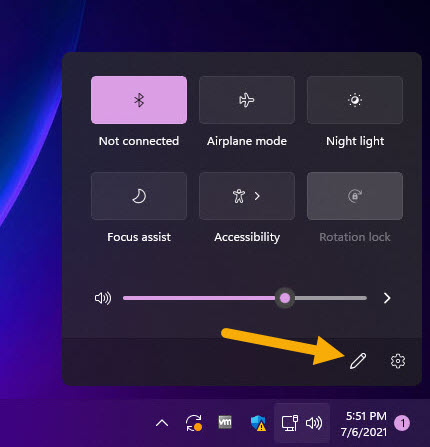Click the Airplane mode label
Viewport: 430px width, 447px height.
(247, 141)
